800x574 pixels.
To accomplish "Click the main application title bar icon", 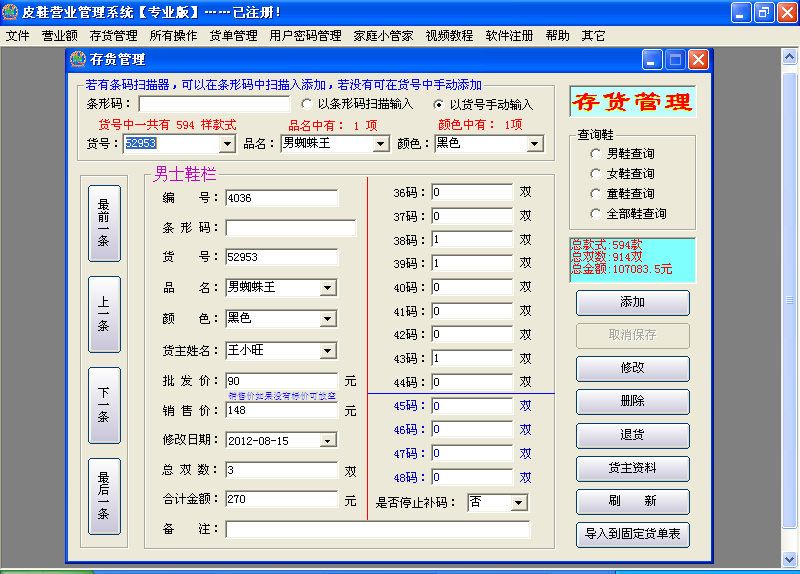I will pyautogui.click(x=10, y=12).
